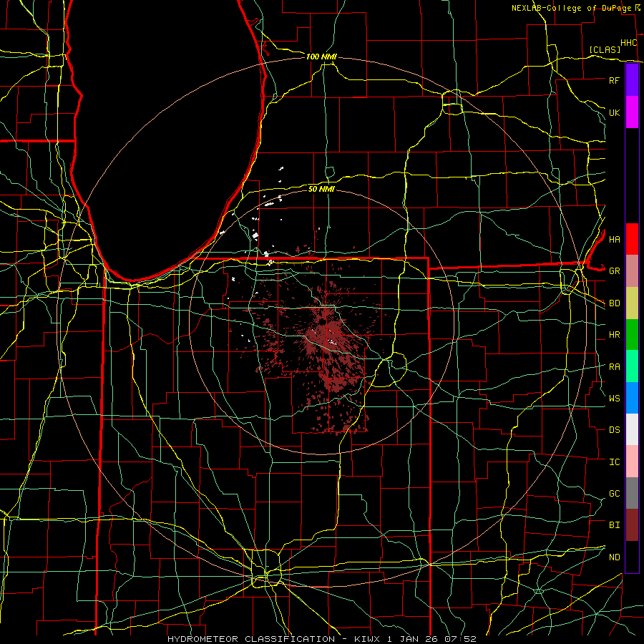
Task: Click the HA red legend swatch
Action: click(x=632, y=239)
